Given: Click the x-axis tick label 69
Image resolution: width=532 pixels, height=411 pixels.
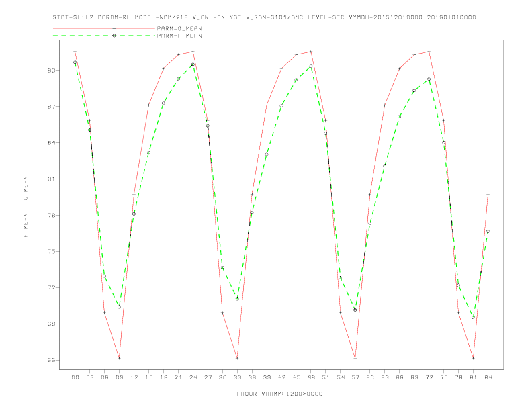Looking at the screenshot, I should point(414,377).
